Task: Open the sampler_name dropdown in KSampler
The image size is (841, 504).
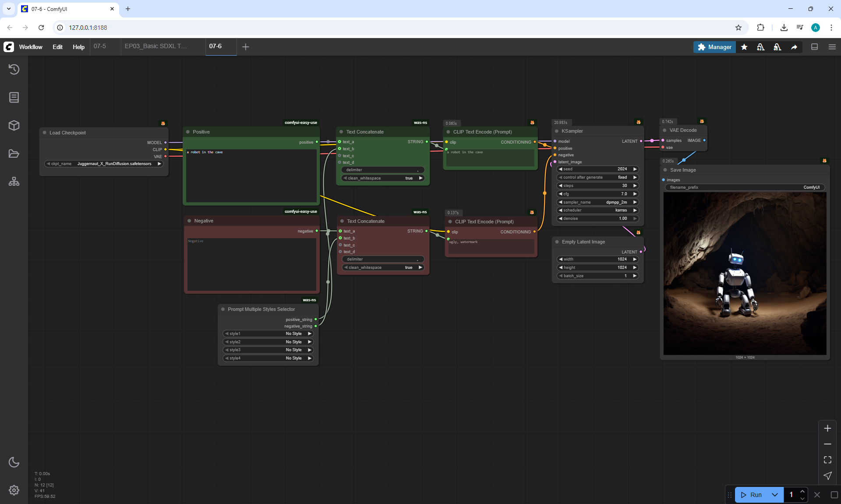Action: [x=597, y=202]
